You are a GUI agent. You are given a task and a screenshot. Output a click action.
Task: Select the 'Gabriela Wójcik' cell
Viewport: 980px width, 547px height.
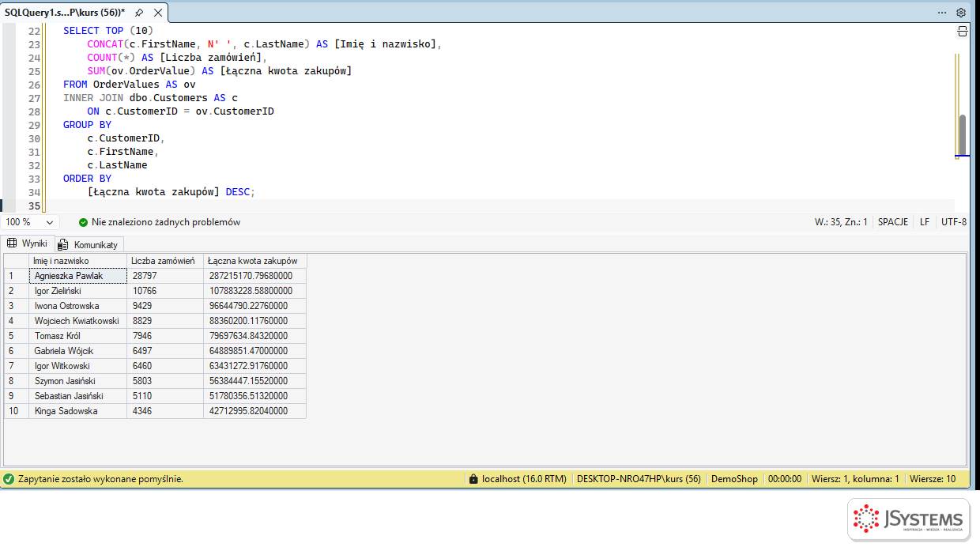point(77,351)
